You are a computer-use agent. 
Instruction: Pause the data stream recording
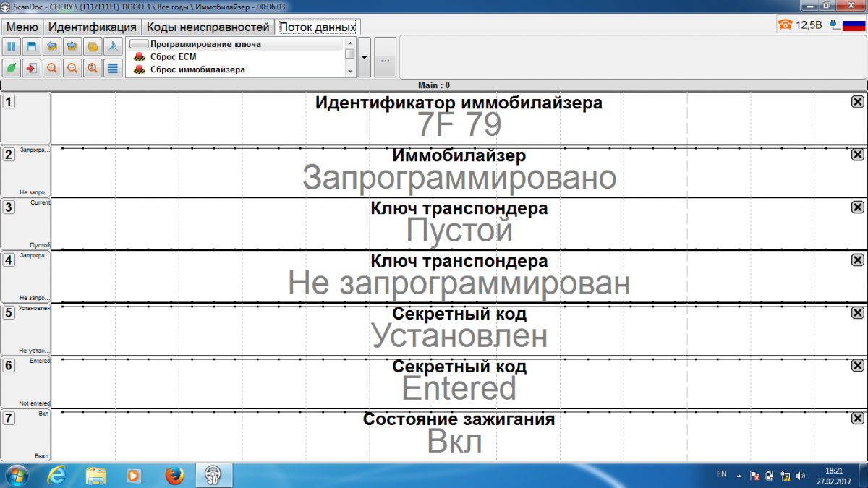pyautogui.click(x=12, y=47)
